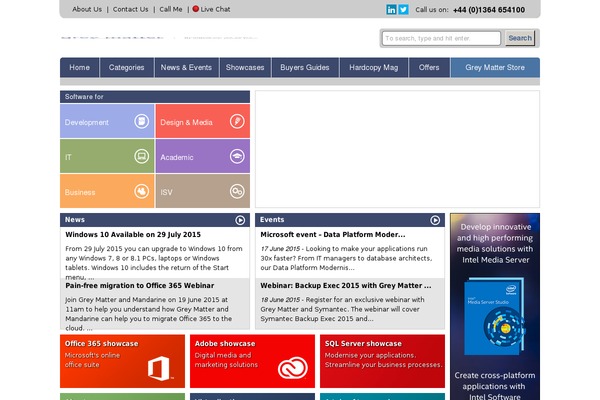Click the '18 June 2015' event date
The height and width of the screenshot is (400, 600).
(280, 300)
